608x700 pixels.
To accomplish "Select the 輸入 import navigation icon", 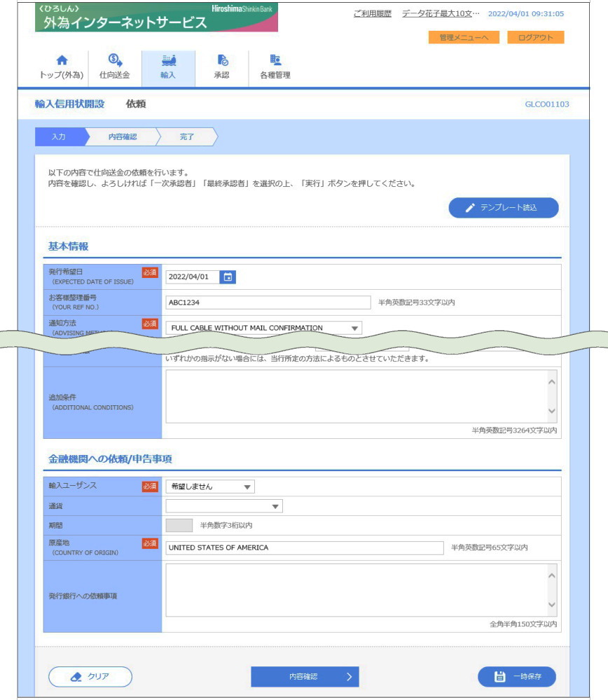I will [x=168, y=61].
